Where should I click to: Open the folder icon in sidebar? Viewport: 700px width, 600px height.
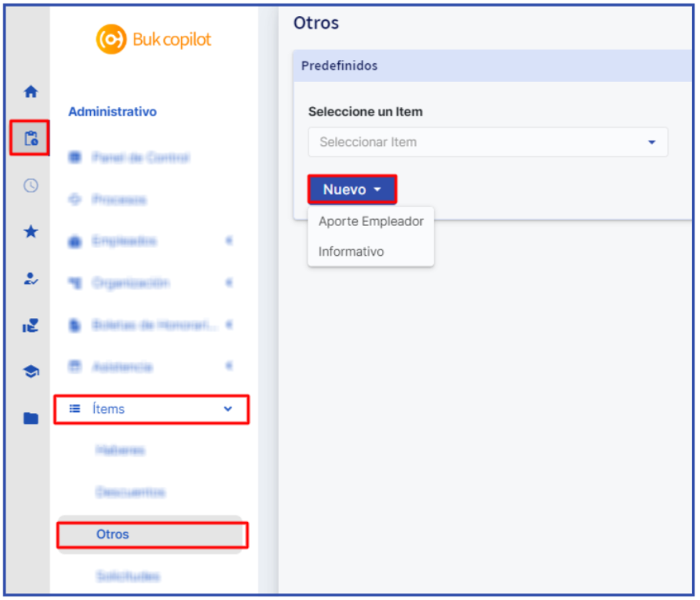click(31, 418)
